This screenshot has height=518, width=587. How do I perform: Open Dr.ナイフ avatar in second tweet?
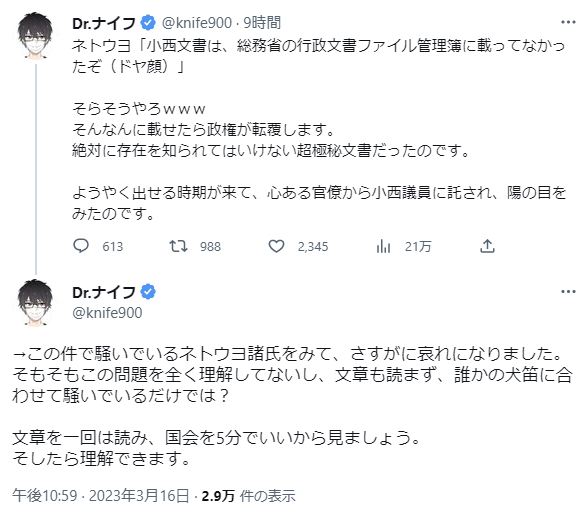click(36, 302)
